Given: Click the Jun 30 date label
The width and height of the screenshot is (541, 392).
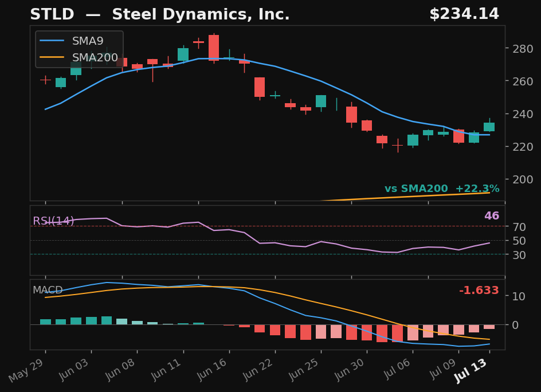Looking at the screenshot, I should tap(349, 370).
